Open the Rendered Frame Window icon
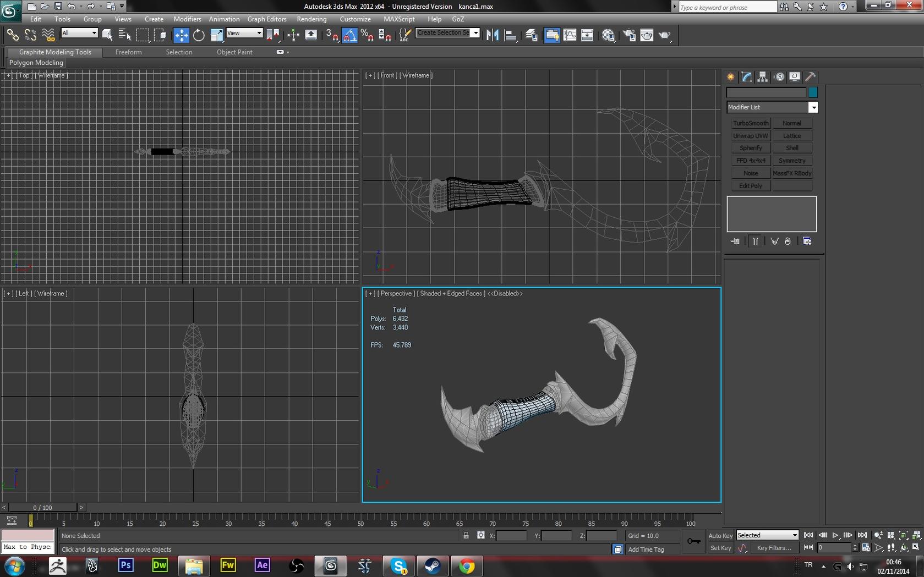This screenshot has height=577, width=924. click(x=647, y=35)
